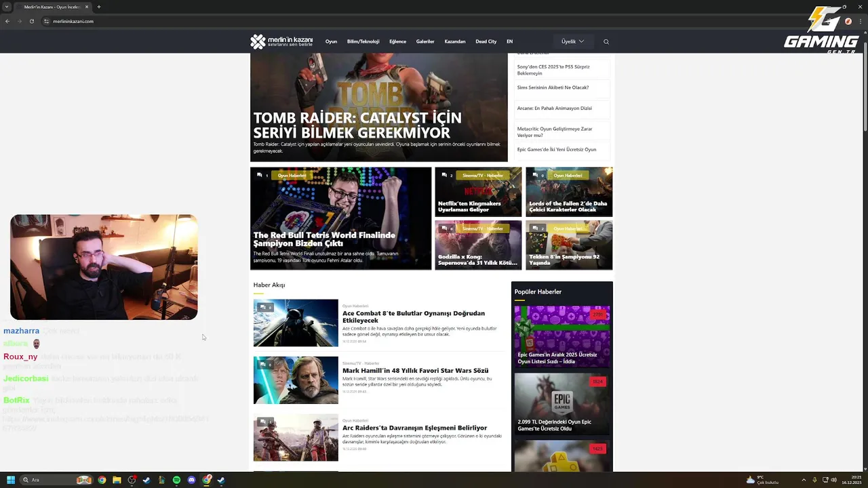Select the Merlin'in Kazanı browser tab

pos(52,7)
